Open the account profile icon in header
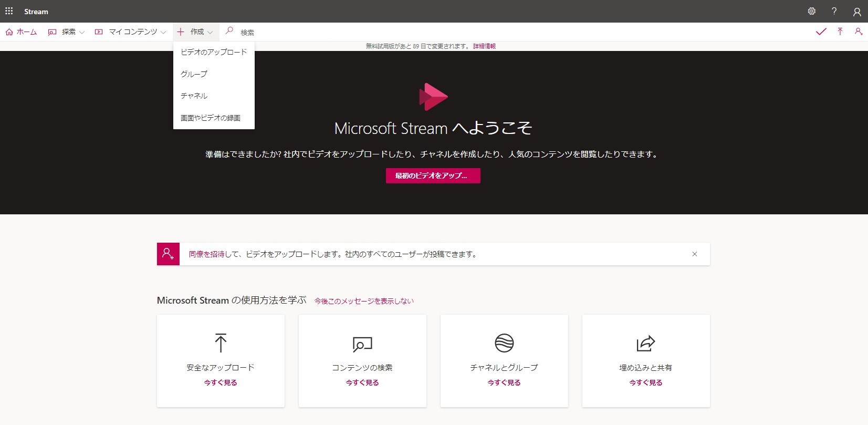This screenshot has width=868, height=425. click(857, 12)
